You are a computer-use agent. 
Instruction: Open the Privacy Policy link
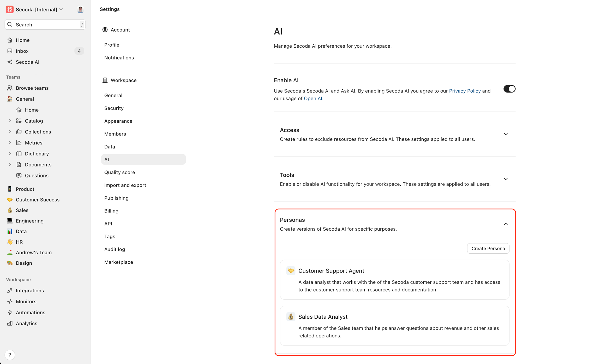click(465, 91)
